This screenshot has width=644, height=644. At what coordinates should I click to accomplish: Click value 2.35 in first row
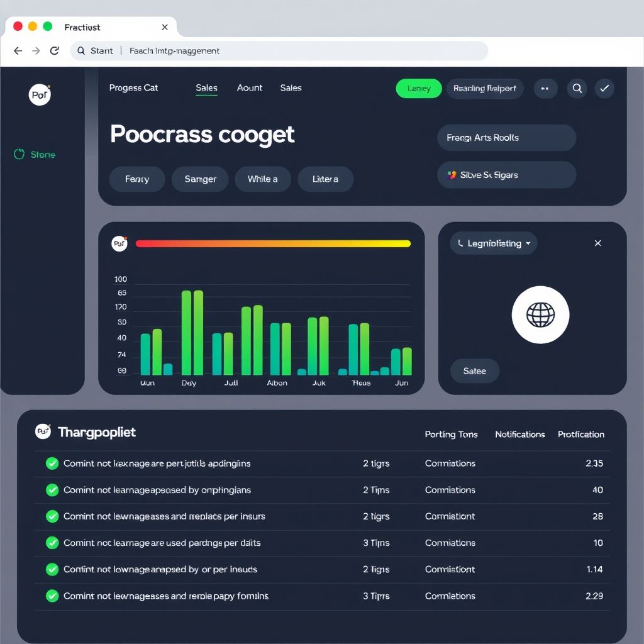point(594,464)
